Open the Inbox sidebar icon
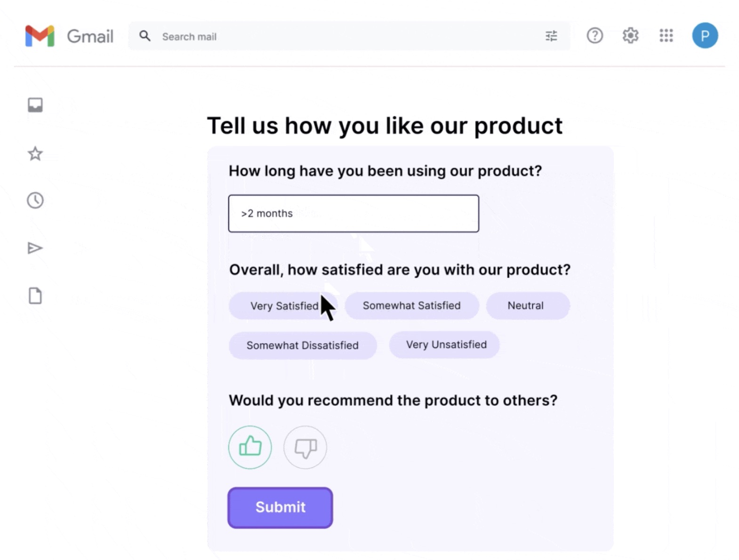This screenshot has height=560, width=739. [x=35, y=105]
